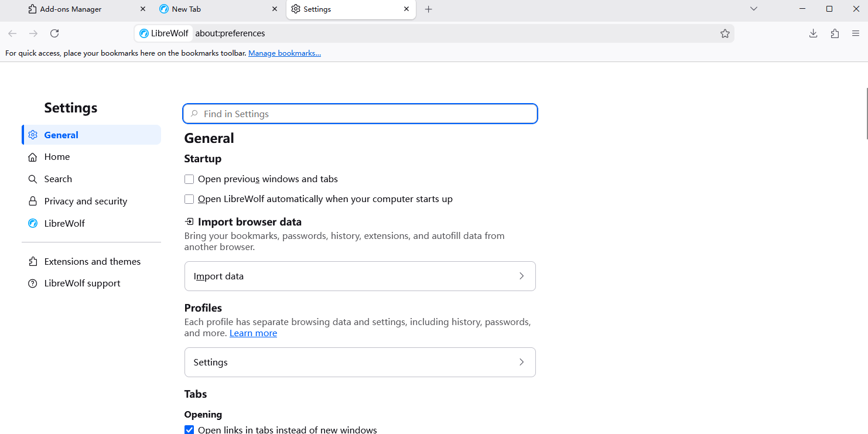
Task: Click the Search magnifier icon in sidebar
Action: point(33,179)
